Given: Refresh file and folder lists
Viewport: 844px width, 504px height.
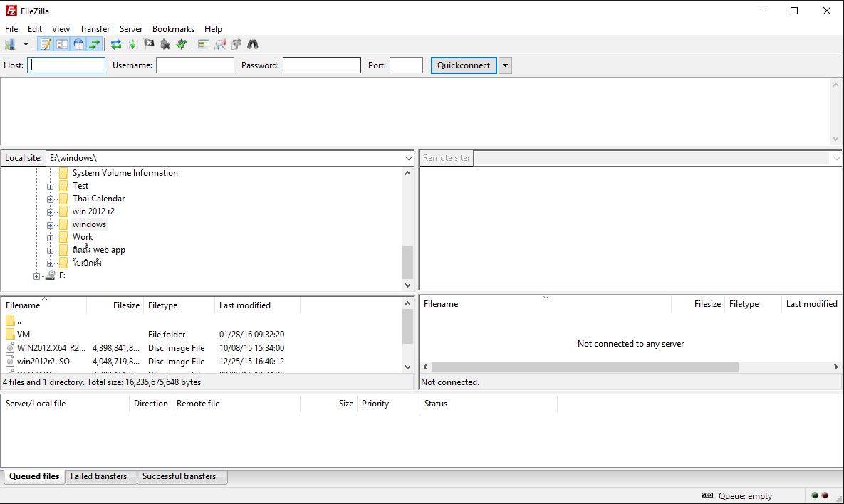Looking at the screenshot, I should tap(115, 44).
